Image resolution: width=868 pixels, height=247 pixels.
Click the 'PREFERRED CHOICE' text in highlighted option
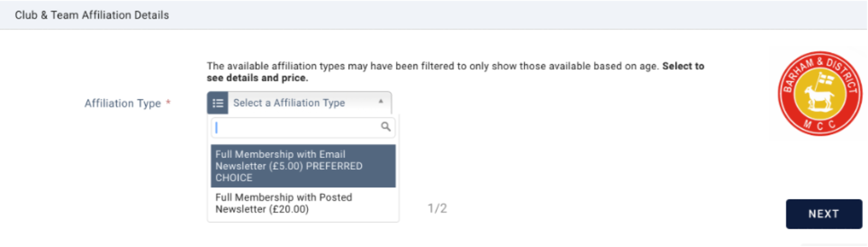[x=289, y=172]
